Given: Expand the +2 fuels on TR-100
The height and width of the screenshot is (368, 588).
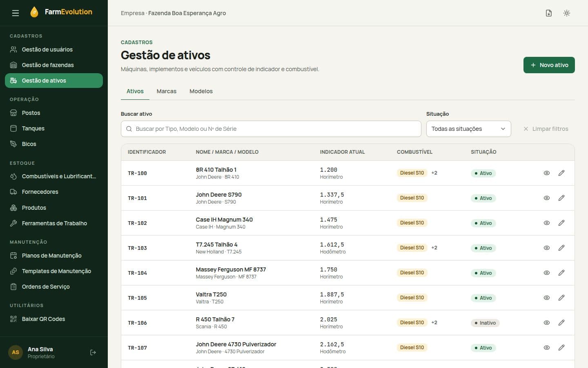Looking at the screenshot, I should click(x=434, y=173).
